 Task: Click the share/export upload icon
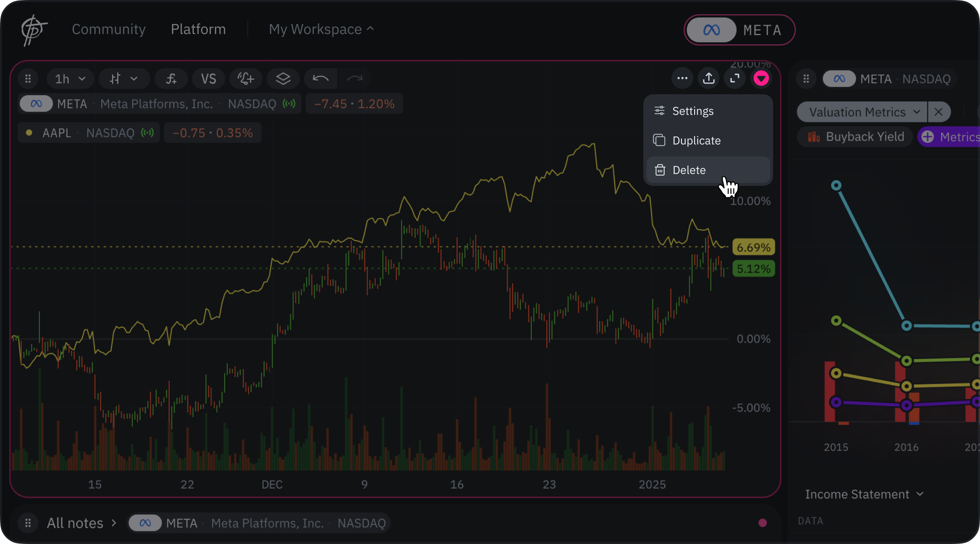click(x=709, y=78)
